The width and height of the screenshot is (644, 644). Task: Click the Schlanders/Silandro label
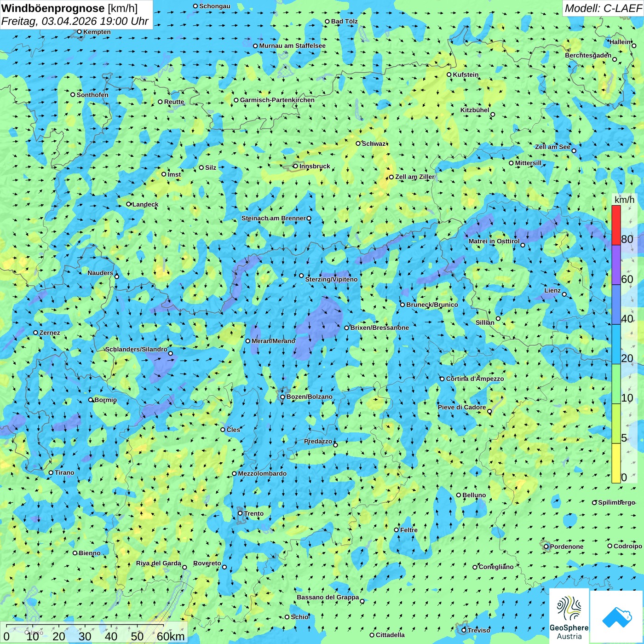[136, 349]
